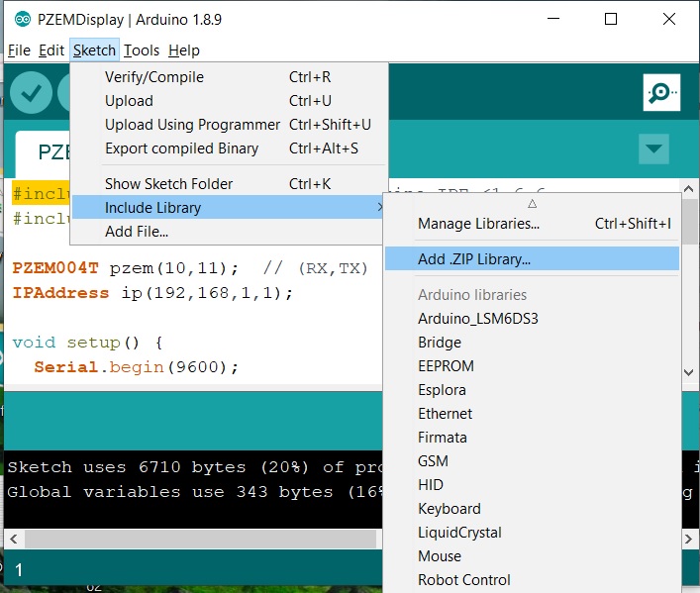Include the Robot Control library
The image size is (700, 593).
(532, 579)
